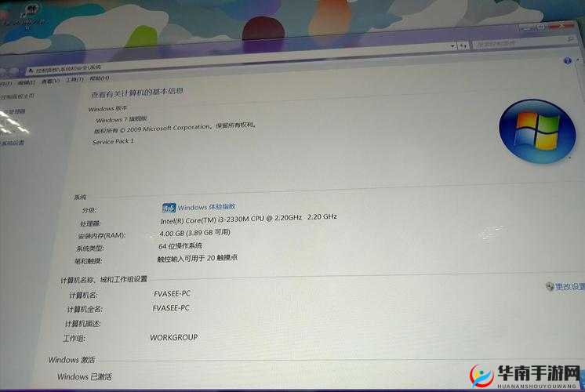
Task: Click the '2009 Microsoft Corporation' copyright line
Action: point(175,127)
